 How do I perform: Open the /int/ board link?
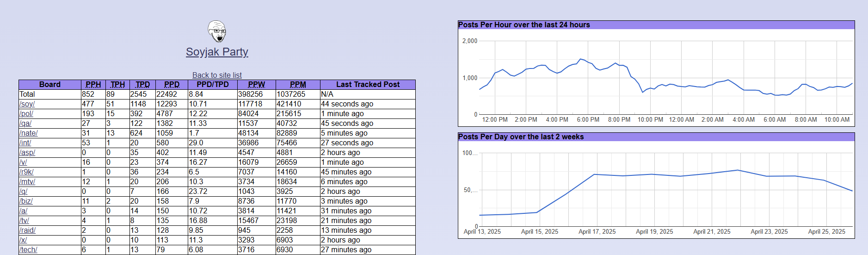point(25,143)
